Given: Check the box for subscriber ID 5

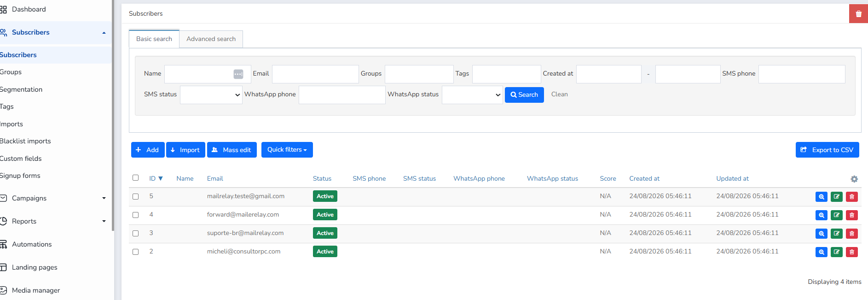Looking at the screenshot, I should click(x=135, y=197).
